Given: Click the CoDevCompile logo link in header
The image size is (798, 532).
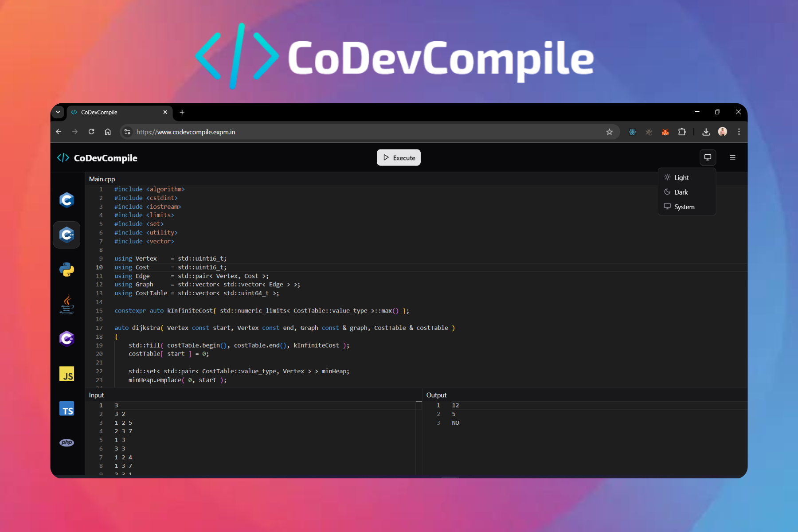Looking at the screenshot, I should [x=98, y=158].
